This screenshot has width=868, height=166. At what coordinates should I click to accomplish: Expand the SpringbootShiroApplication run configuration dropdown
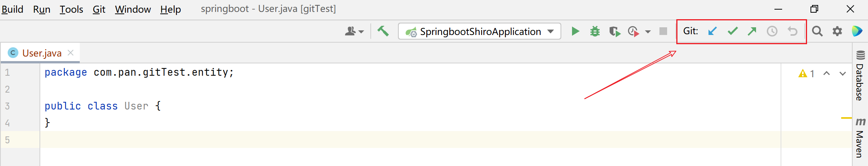[551, 31]
